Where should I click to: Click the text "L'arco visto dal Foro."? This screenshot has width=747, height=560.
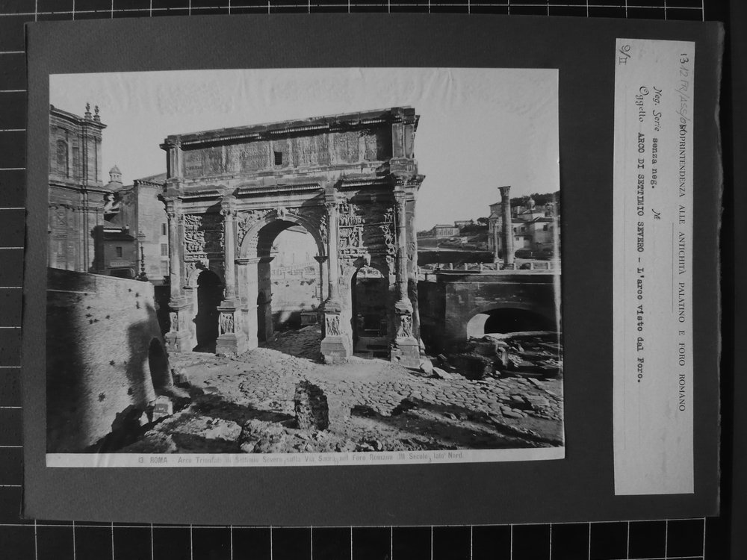click(x=641, y=324)
